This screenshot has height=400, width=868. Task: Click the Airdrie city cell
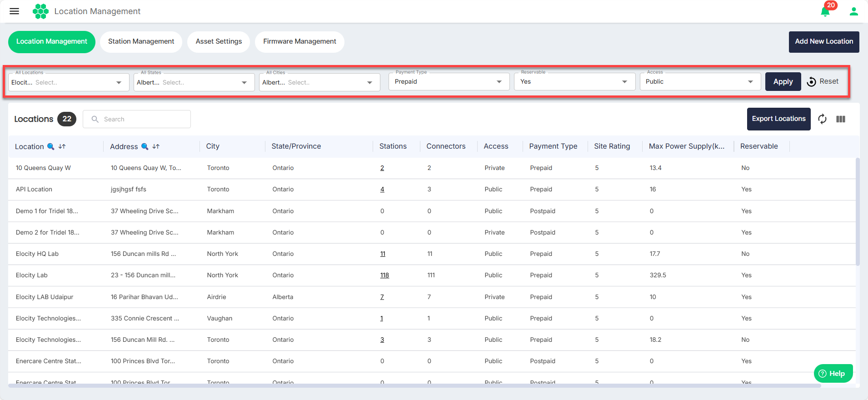click(216, 297)
